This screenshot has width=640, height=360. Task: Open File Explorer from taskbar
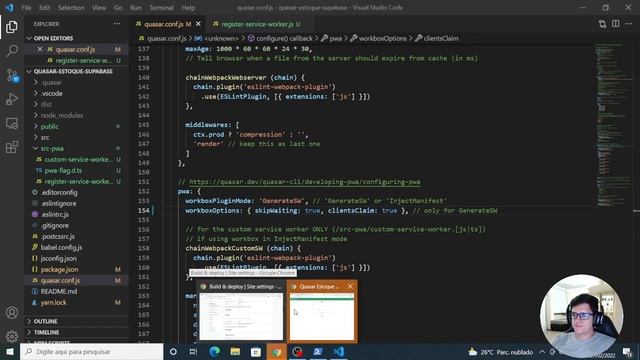pos(235,351)
